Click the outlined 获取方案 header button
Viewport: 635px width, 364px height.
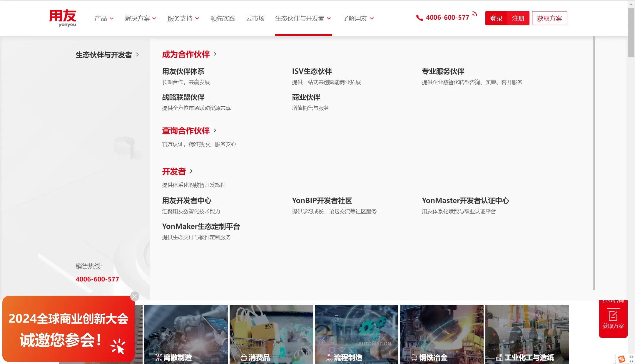pyautogui.click(x=549, y=19)
